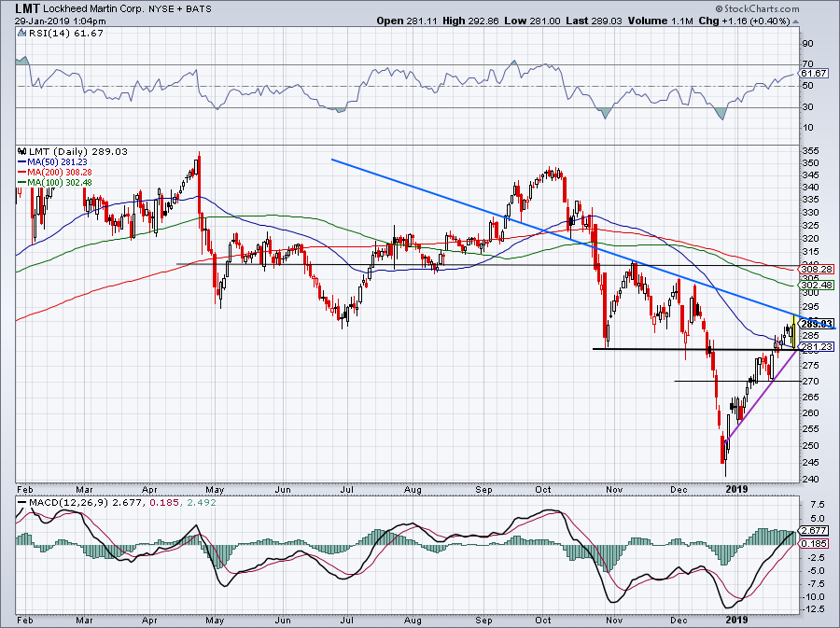
Task: Click the 302.48 price tag on right axis
Action: pyautogui.click(x=817, y=285)
